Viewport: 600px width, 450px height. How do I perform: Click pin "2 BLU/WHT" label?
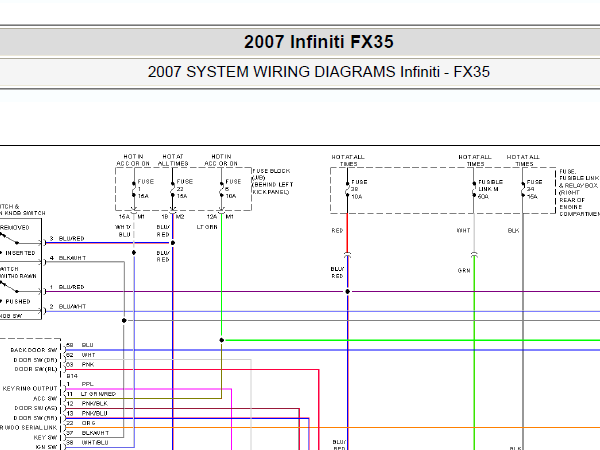pos(68,307)
